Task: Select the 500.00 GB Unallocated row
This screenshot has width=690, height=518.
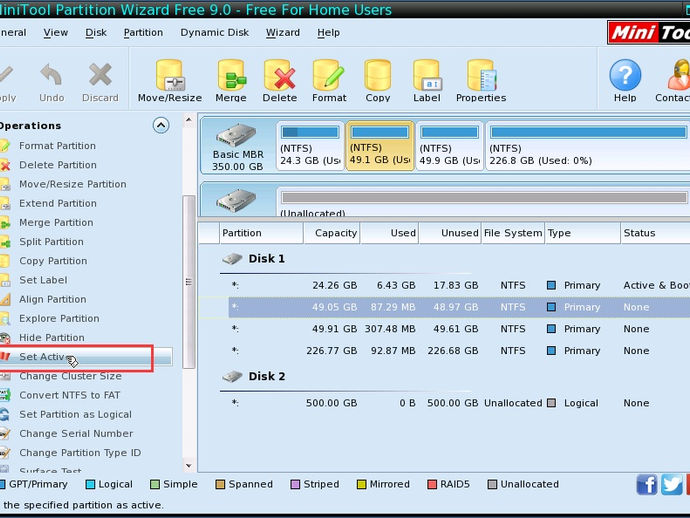Action: pos(459,403)
